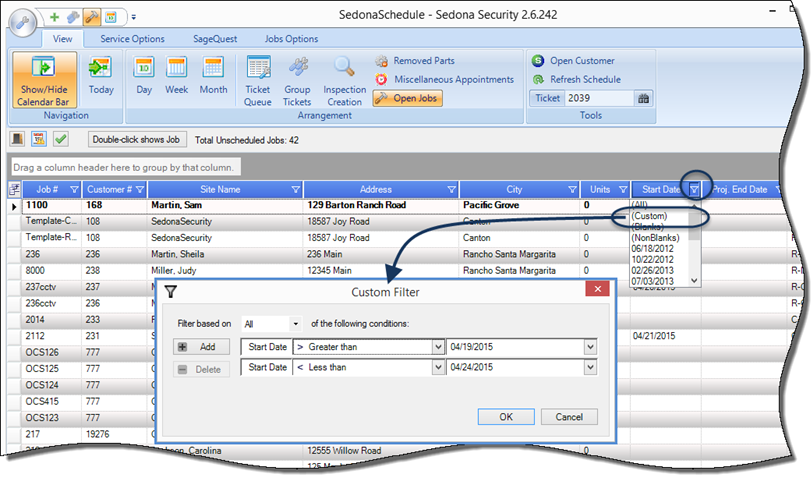Select the Service Options tab
811x477 pixels.
pos(132,39)
